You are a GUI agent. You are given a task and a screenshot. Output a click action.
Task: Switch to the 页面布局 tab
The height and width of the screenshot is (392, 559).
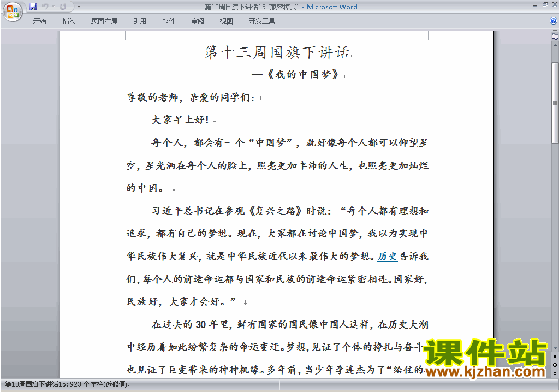coord(104,21)
